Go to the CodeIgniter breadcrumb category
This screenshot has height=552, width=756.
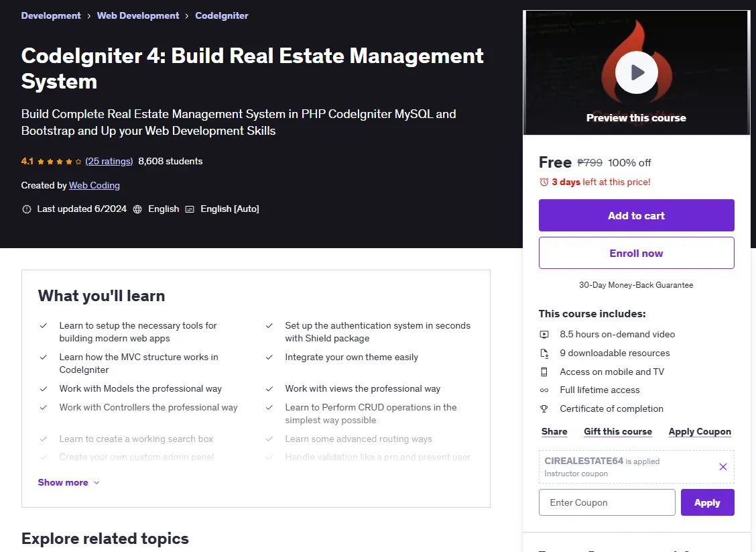coord(222,15)
